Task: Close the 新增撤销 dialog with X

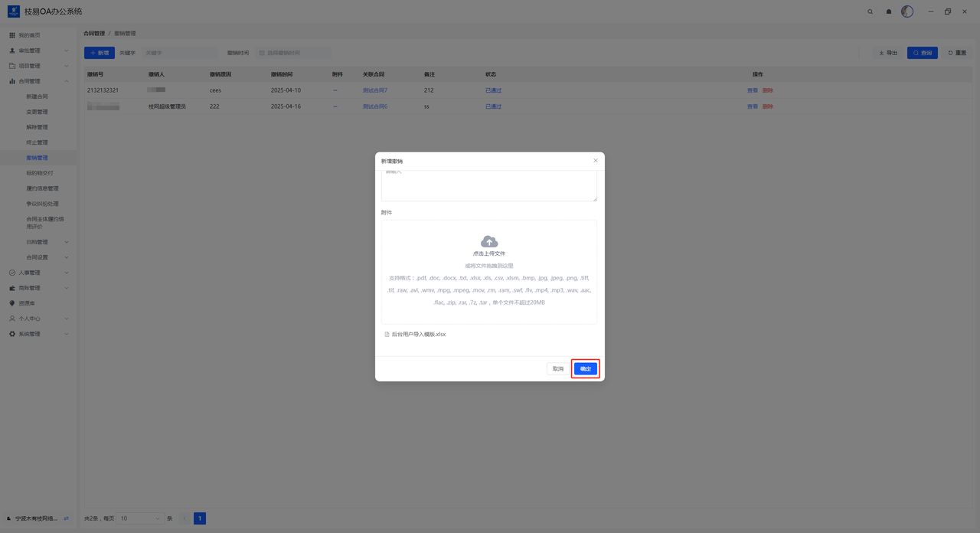Action: [596, 161]
